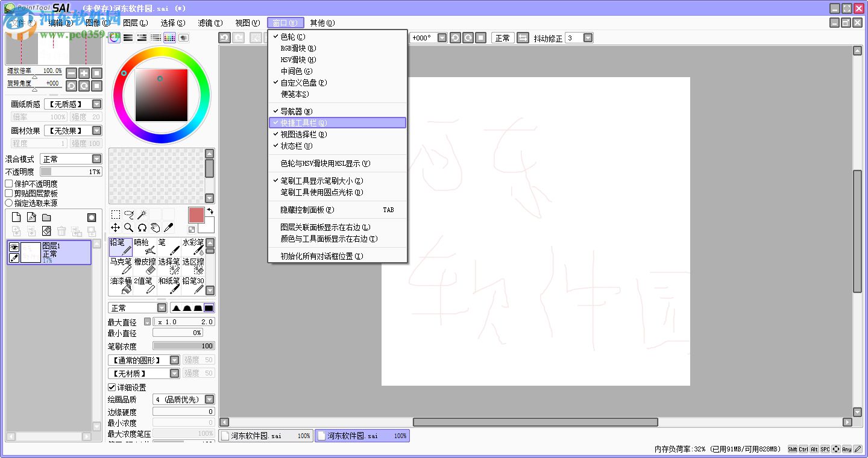Select the magic wand tool
This screenshot has height=458, width=868.
[142, 215]
